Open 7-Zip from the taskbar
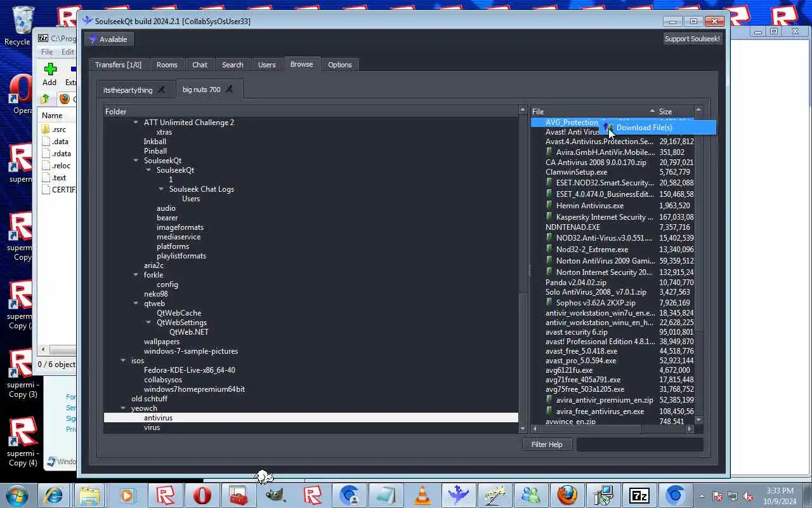This screenshot has width=812, height=508. [x=639, y=495]
